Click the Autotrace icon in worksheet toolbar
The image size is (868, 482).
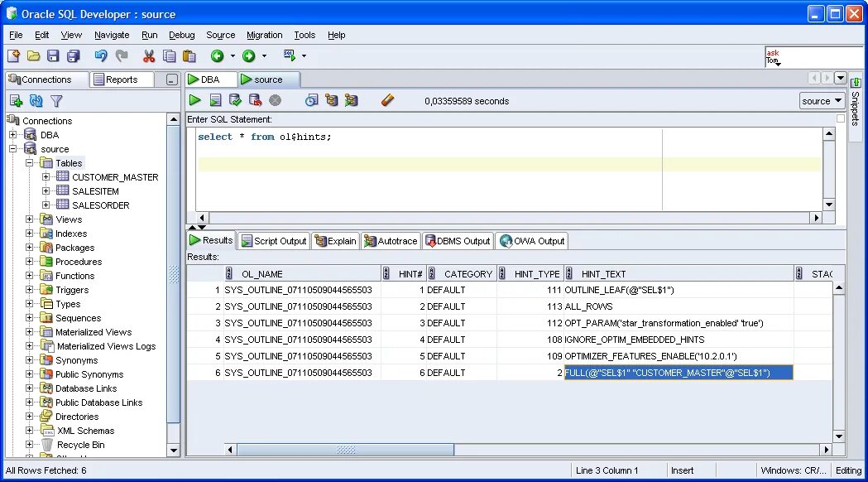point(351,99)
